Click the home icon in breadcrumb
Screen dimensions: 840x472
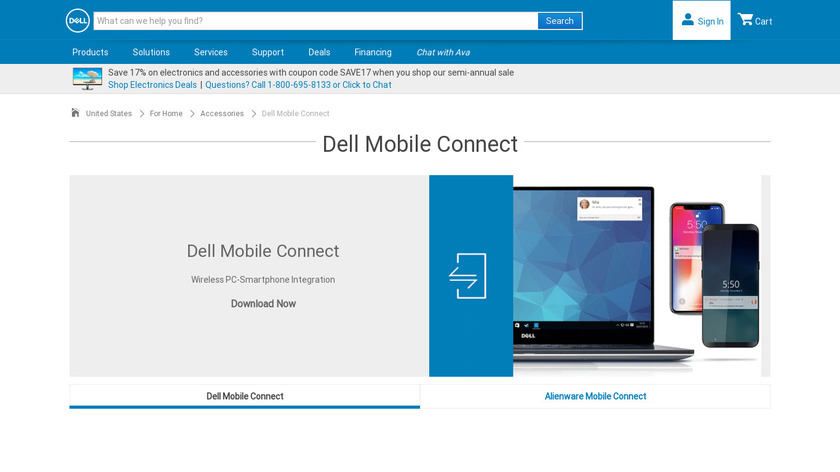(76, 113)
